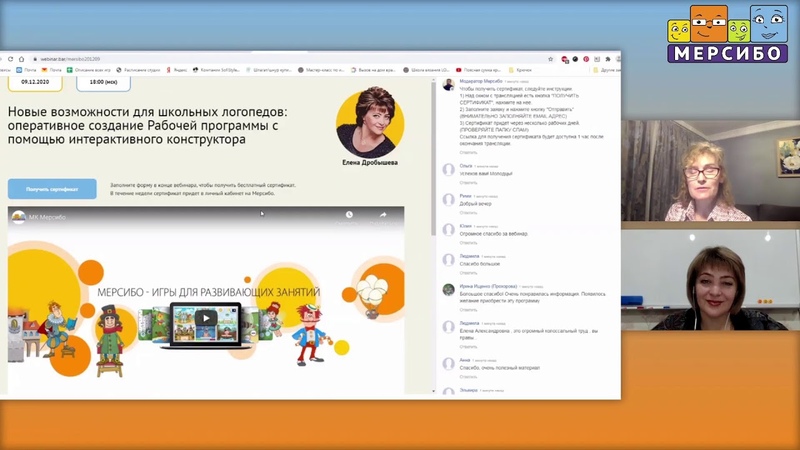Click the laptop thumbnail in the video preview
800x450 pixels.
(x=206, y=326)
